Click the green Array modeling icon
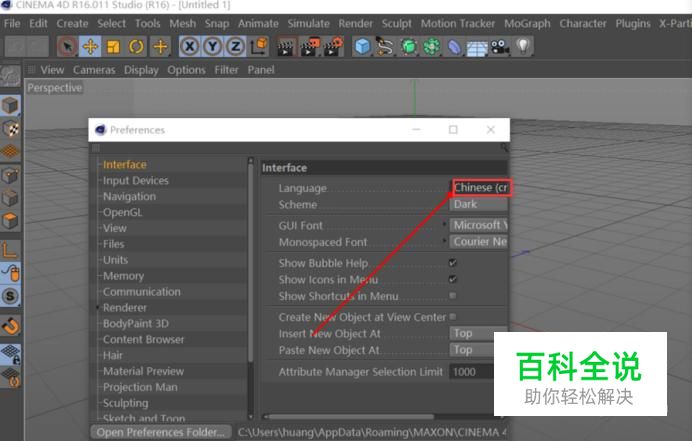Viewport: 692px width, 441px height. coord(432,46)
